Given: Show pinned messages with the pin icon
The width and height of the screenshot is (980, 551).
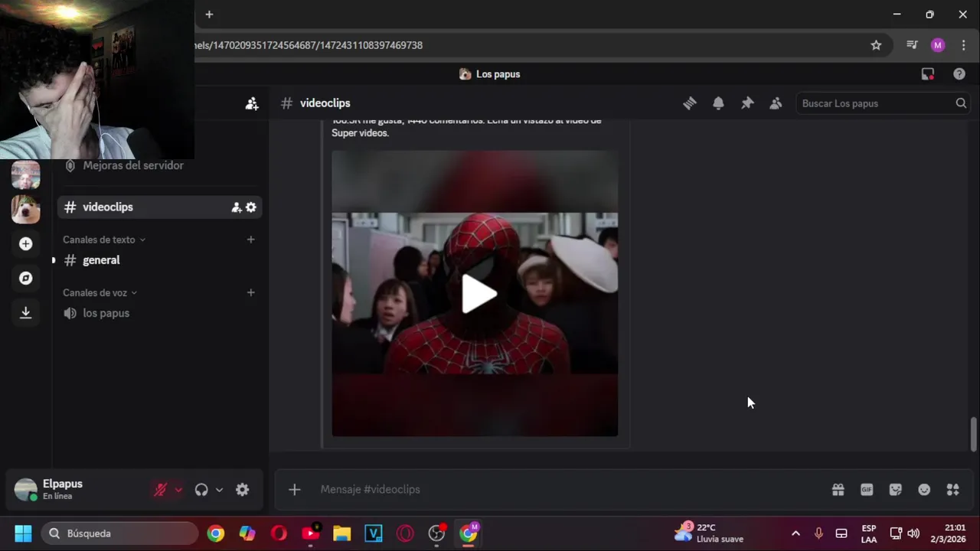Looking at the screenshot, I should coord(747,103).
